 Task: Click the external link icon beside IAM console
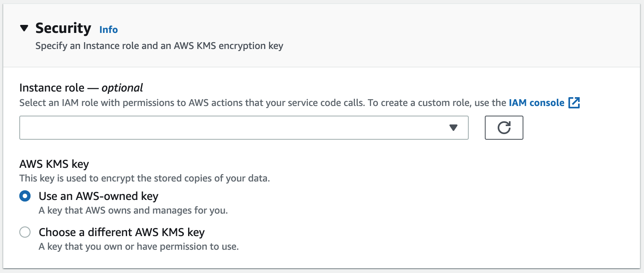[574, 103]
